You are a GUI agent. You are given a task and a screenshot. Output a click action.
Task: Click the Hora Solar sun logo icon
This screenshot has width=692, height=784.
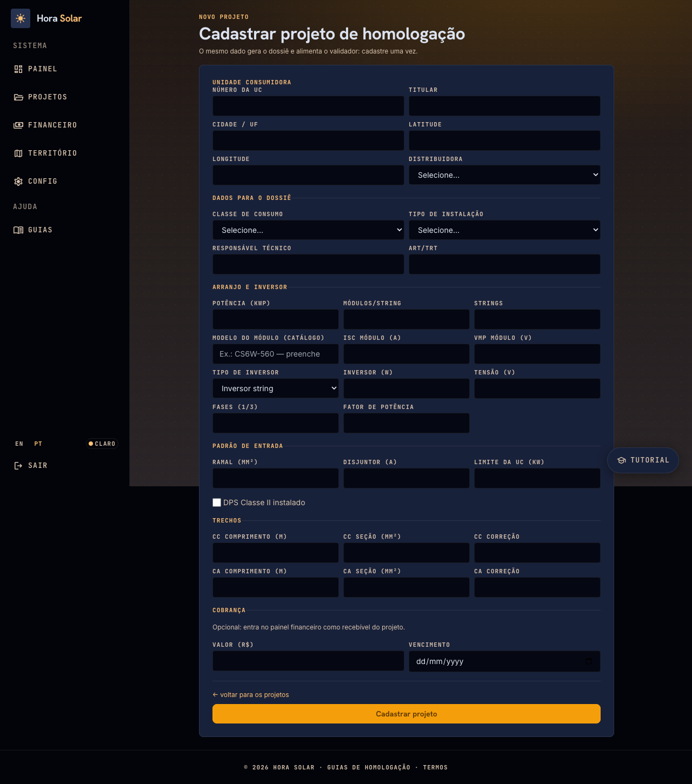pyautogui.click(x=21, y=18)
